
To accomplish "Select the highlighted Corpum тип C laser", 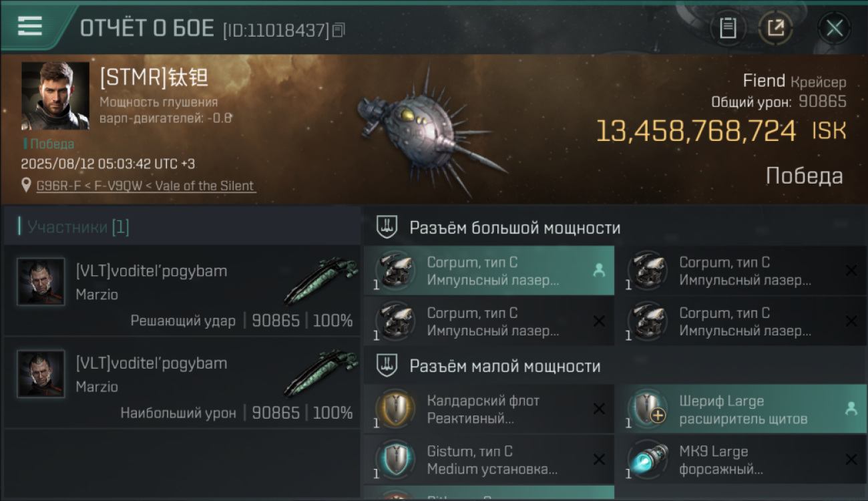I will (x=489, y=271).
